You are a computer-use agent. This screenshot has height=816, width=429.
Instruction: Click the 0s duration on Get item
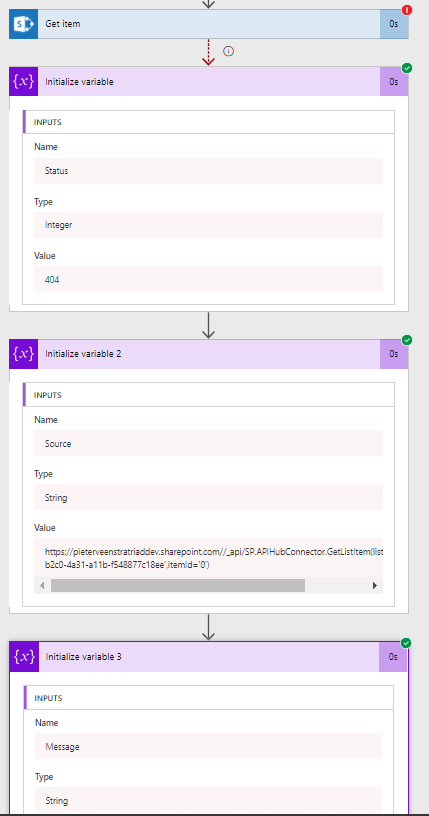[x=394, y=24]
